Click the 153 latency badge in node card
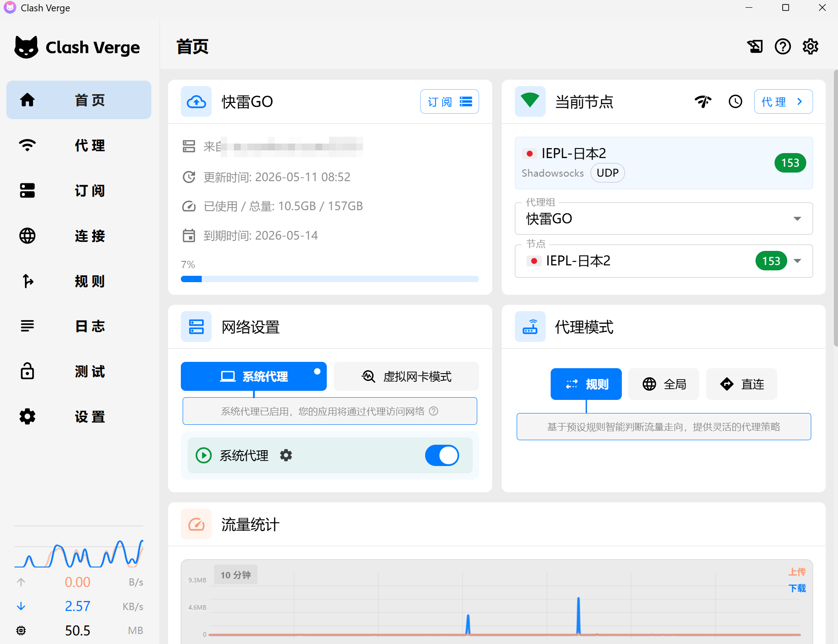The height and width of the screenshot is (644, 838). pyautogui.click(x=790, y=163)
